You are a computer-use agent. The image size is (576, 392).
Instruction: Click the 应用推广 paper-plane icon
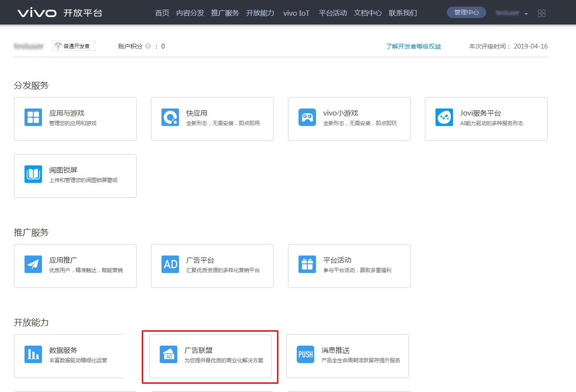(x=33, y=264)
